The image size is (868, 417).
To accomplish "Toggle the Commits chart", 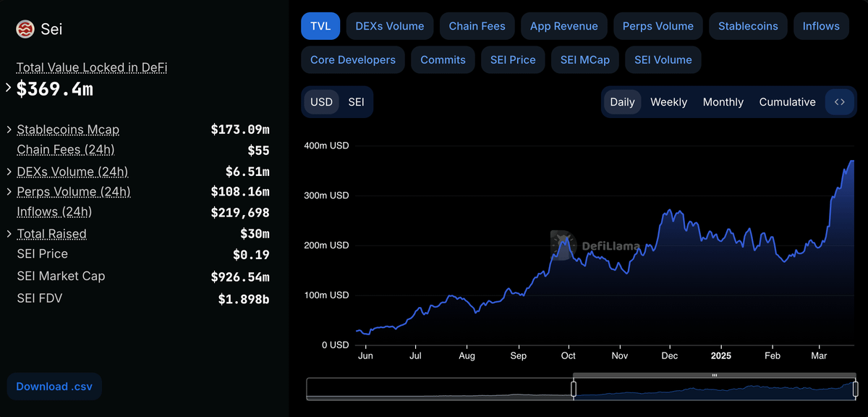I will click(443, 60).
